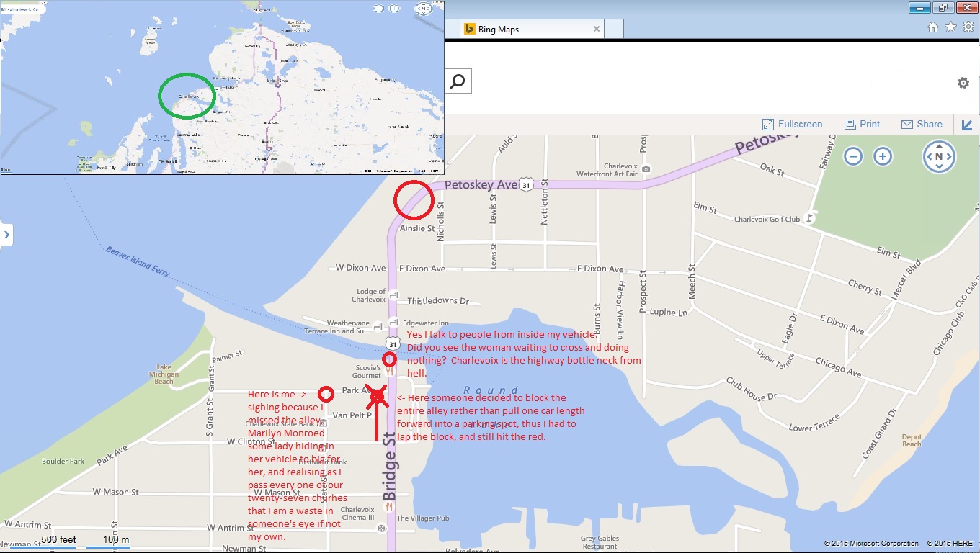Close the Bing Maps tab
The height and width of the screenshot is (553, 980).
click(596, 30)
